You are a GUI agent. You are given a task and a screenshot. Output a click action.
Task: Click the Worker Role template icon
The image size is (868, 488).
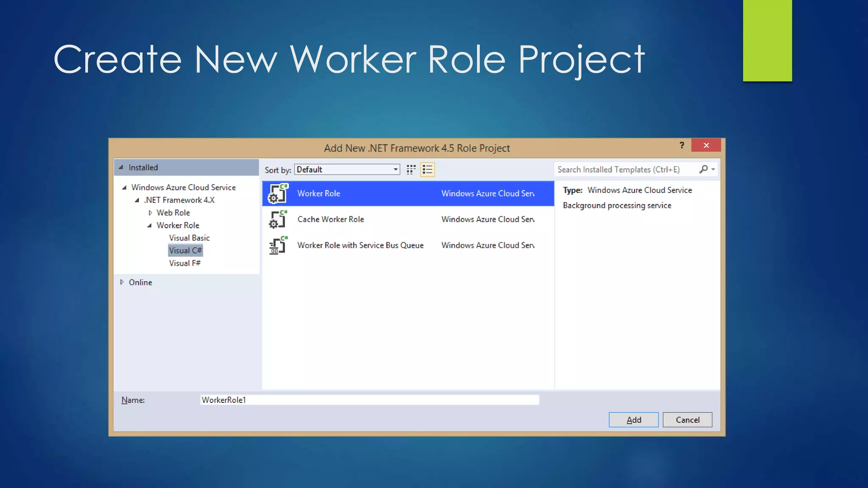point(278,194)
